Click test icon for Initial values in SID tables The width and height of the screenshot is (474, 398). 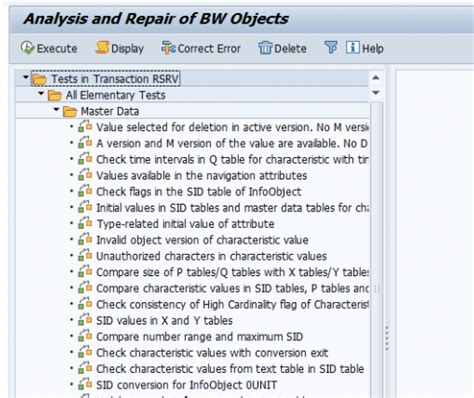(85, 207)
